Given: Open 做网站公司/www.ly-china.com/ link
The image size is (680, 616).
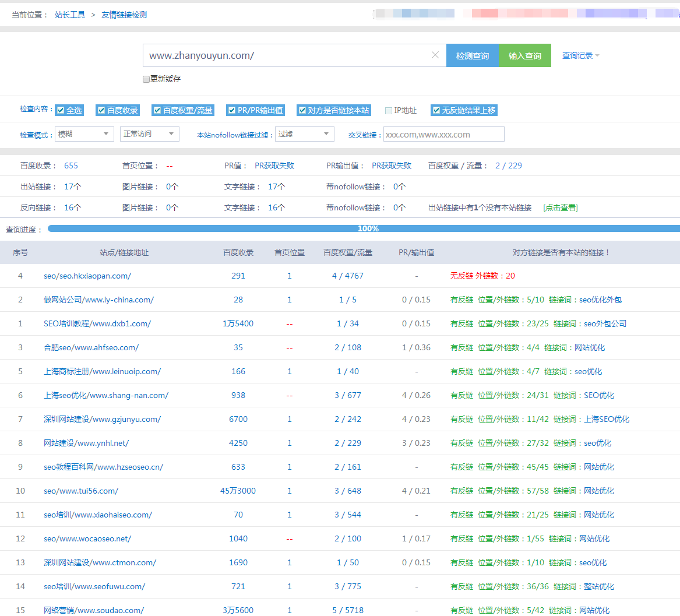Looking at the screenshot, I should (98, 300).
